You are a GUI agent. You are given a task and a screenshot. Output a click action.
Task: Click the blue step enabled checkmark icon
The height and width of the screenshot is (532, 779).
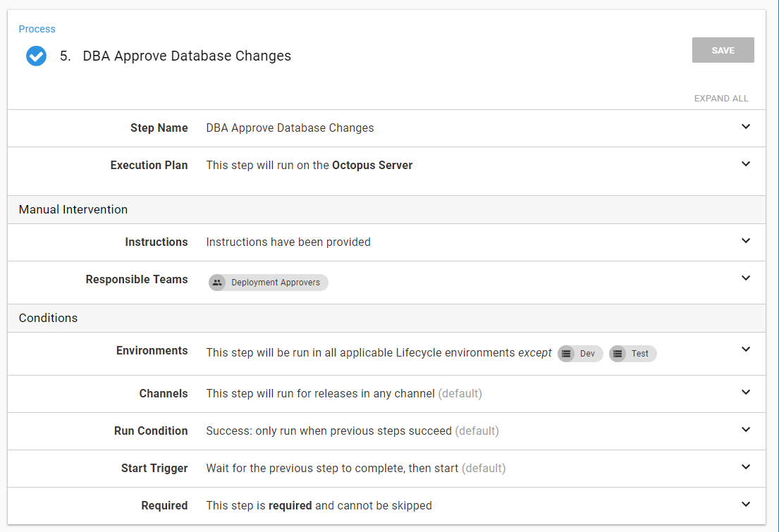point(37,56)
